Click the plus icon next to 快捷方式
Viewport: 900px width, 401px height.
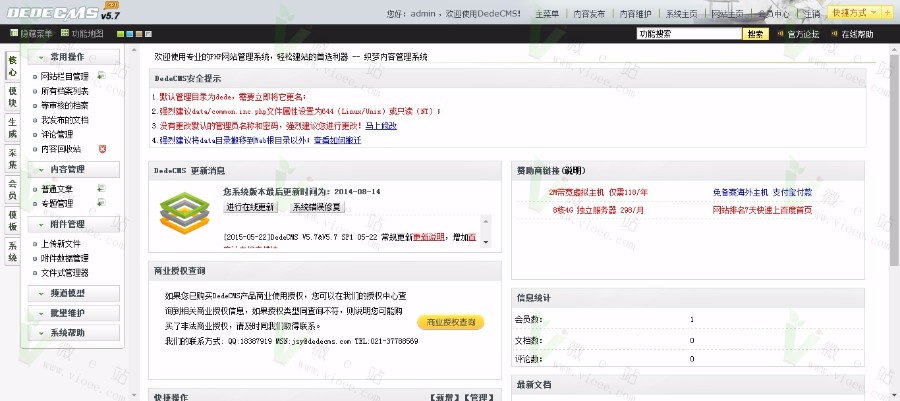point(889,13)
